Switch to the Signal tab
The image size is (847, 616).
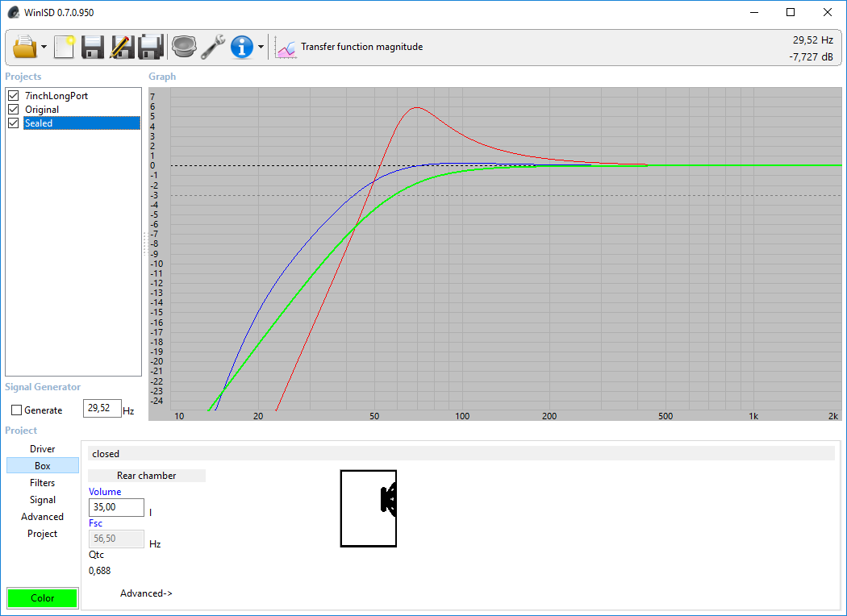(x=43, y=499)
